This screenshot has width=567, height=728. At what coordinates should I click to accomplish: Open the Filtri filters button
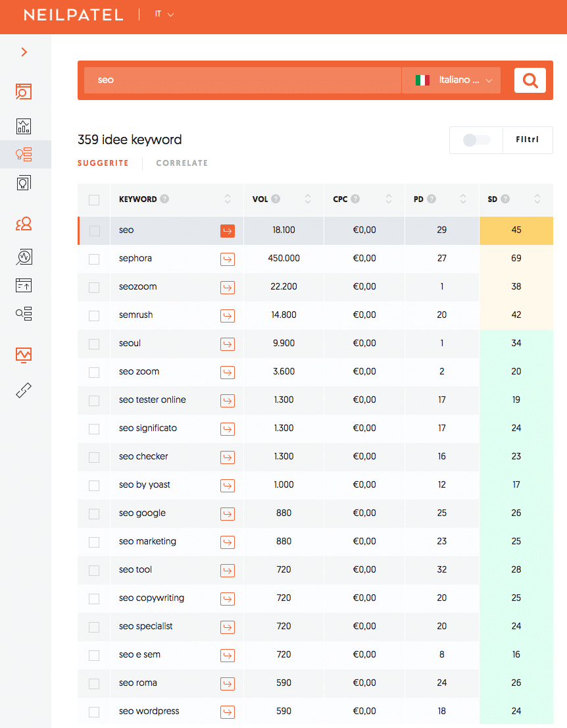point(528,140)
